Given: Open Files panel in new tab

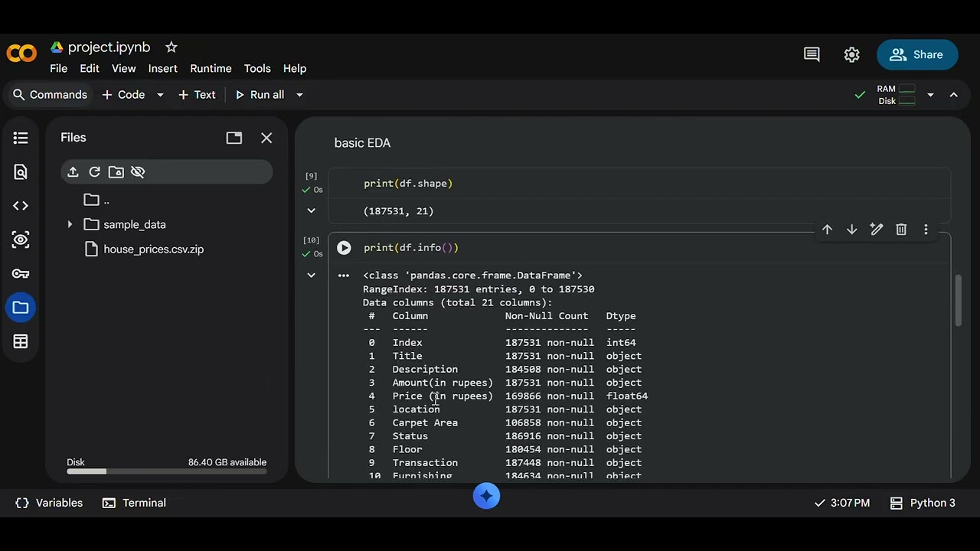Looking at the screenshot, I should pos(234,138).
